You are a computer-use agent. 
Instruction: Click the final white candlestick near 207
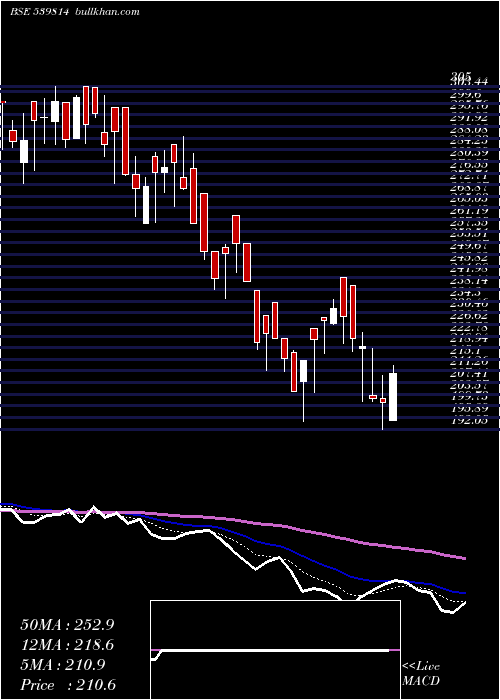(393, 397)
